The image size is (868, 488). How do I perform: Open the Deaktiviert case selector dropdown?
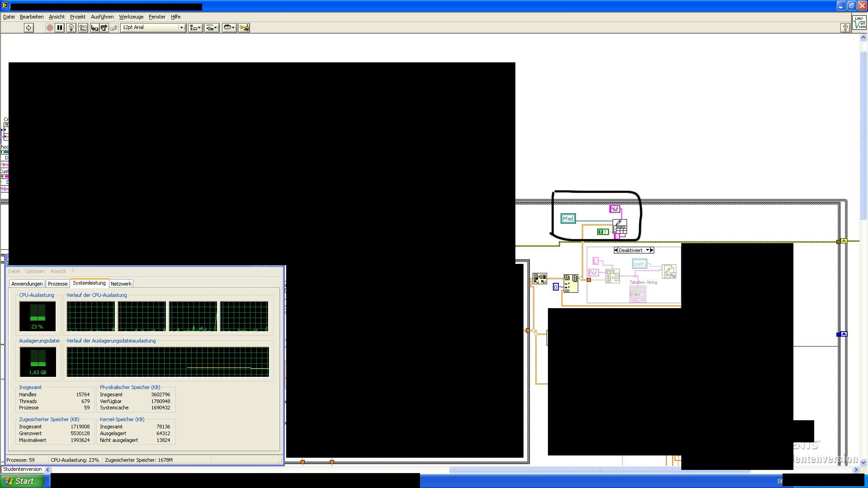pos(647,250)
